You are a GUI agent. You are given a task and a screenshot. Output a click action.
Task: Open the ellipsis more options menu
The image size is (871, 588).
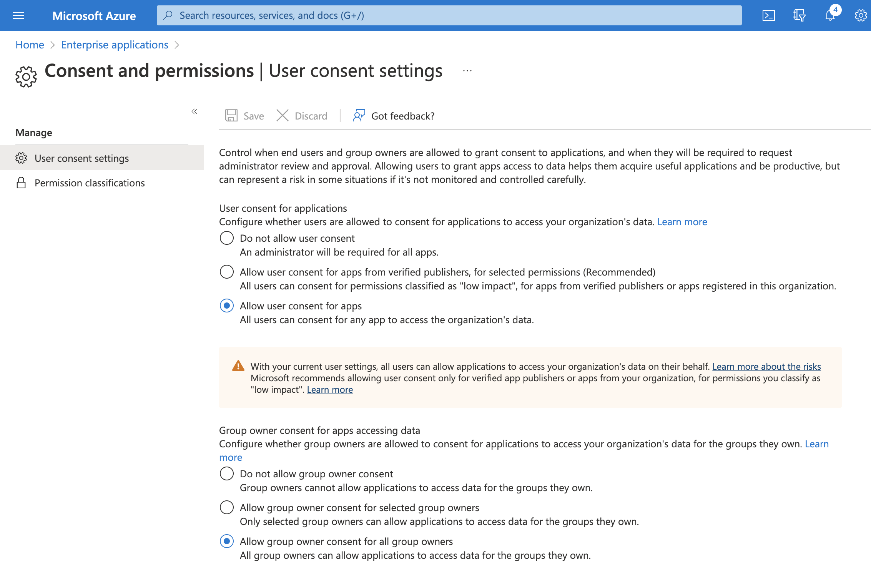click(x=467, y=71)
